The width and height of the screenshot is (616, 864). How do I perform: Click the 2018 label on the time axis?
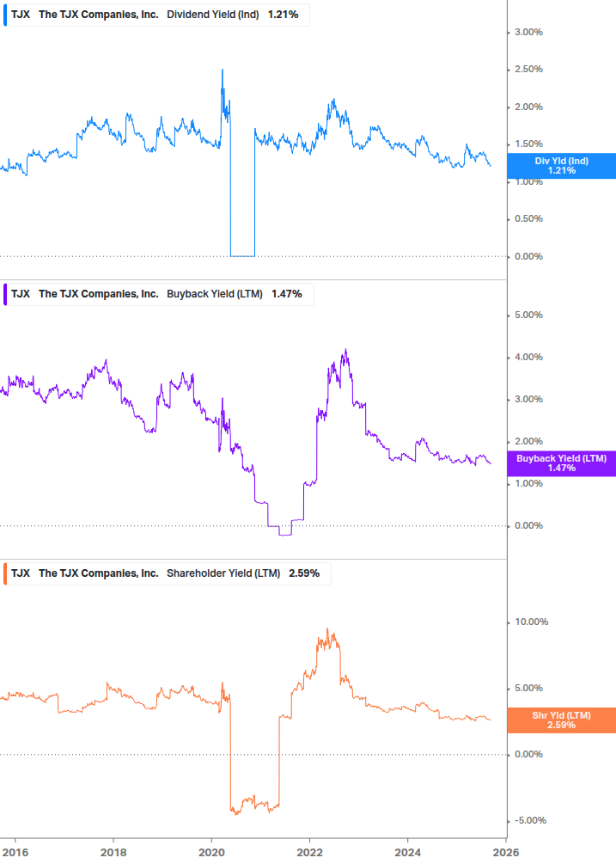[x=113, y=853]
